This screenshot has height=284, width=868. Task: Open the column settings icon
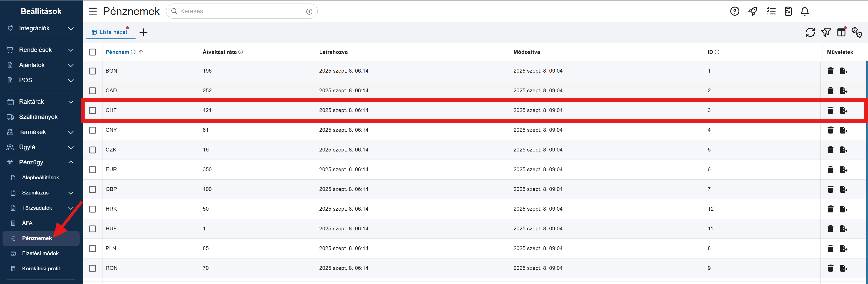(841, 32)
